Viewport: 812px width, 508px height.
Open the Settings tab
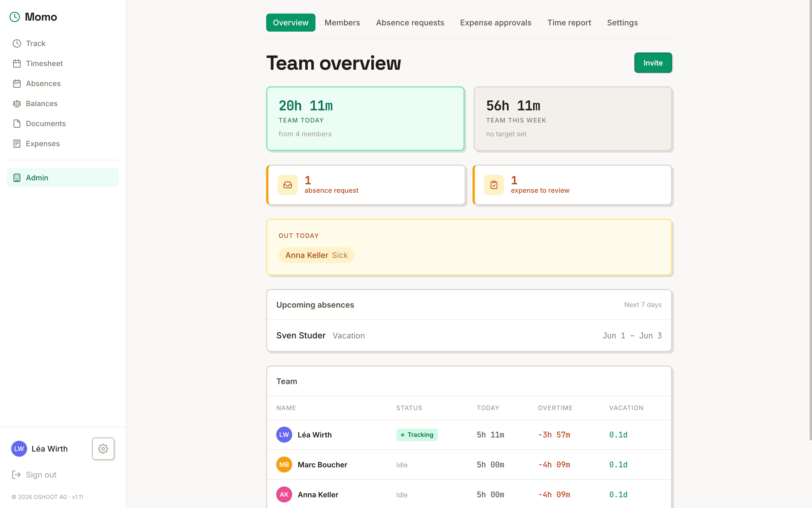623,23
